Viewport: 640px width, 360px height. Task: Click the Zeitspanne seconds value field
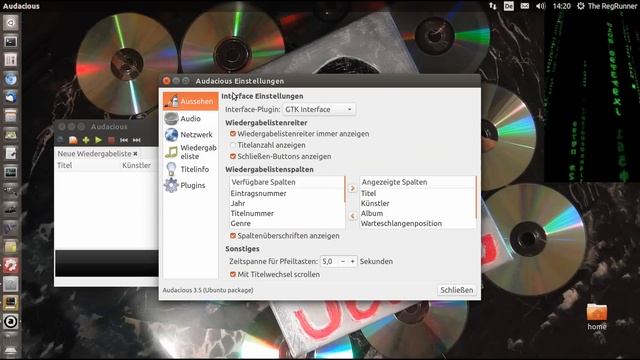[329, 261]
